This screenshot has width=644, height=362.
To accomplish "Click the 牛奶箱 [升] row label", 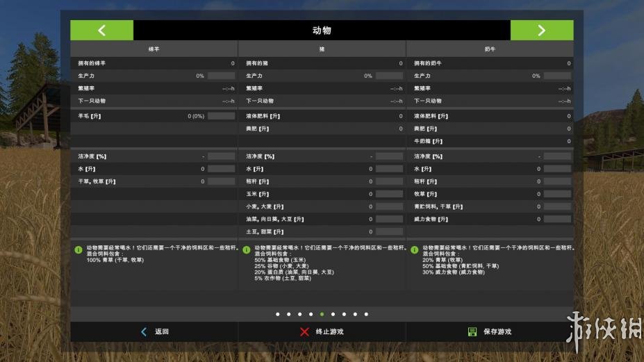I will [x=428, y=141].
